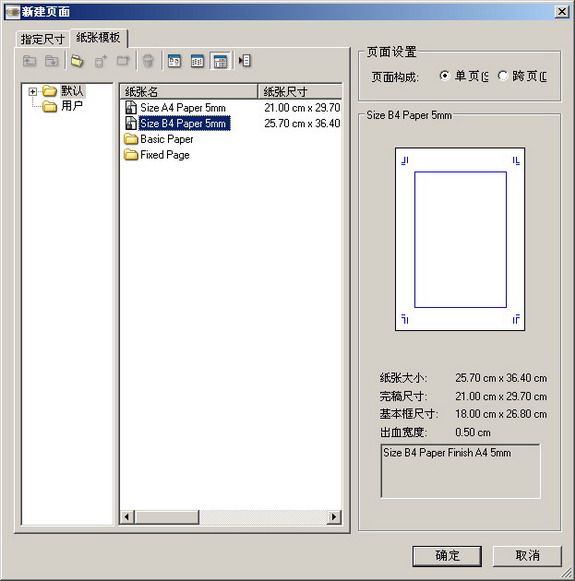Switch to the 指定尺寸 tab
The height and width of the screenshot is (581, 575).
tap(43, 39)
